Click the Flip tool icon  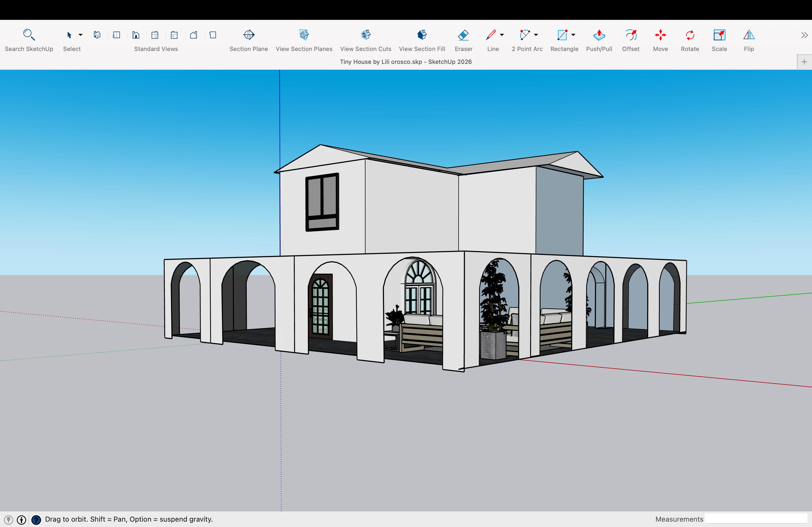pos(749,35)
